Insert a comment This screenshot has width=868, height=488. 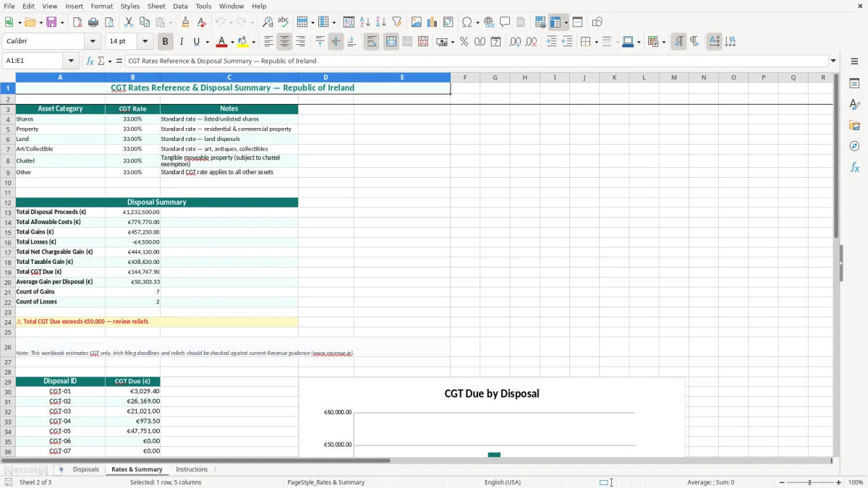(506, 22)
